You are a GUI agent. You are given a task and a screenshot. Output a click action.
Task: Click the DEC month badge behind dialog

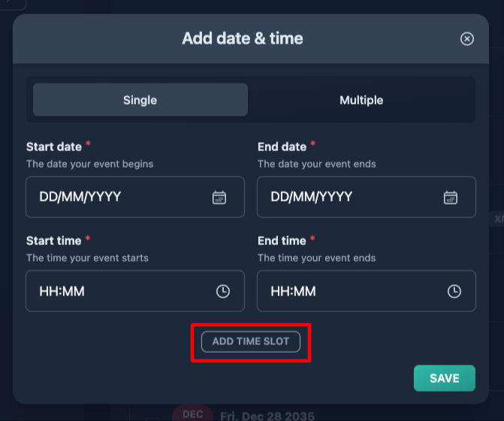(192, 413)
